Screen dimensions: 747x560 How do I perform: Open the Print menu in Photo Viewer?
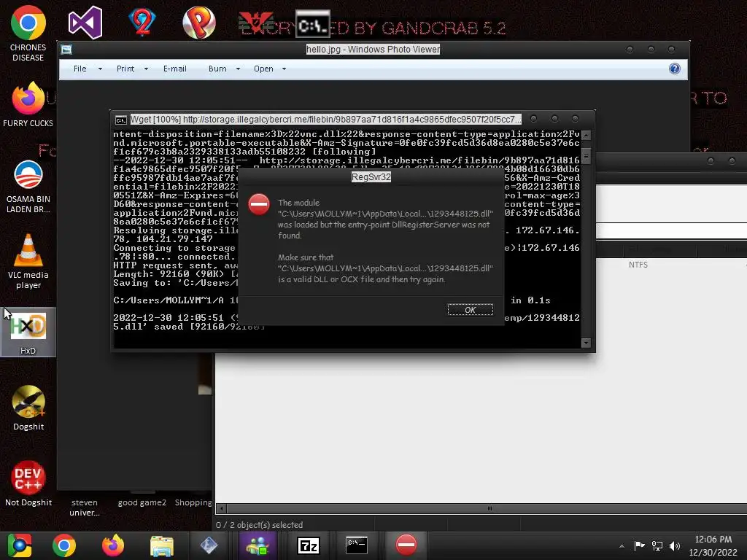pyautogui.click(x=125, y=69)
